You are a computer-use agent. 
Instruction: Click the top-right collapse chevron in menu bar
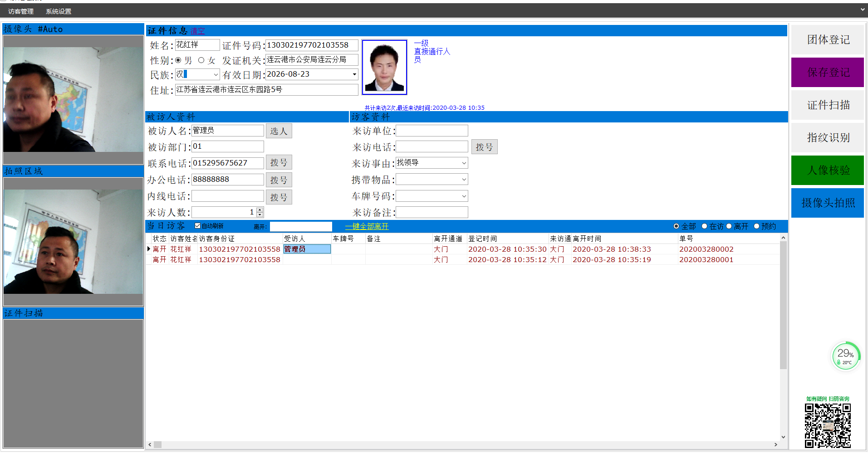click(862, 10)
